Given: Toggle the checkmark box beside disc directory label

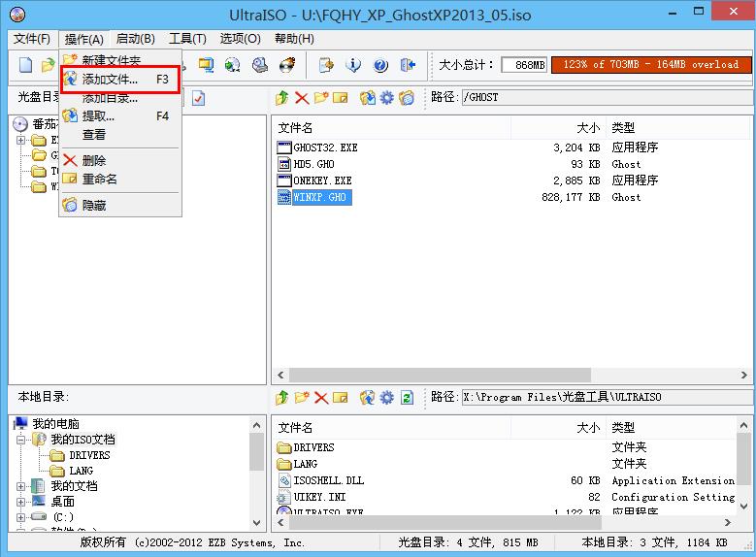Looking at the screenshot, I should 198,98.
